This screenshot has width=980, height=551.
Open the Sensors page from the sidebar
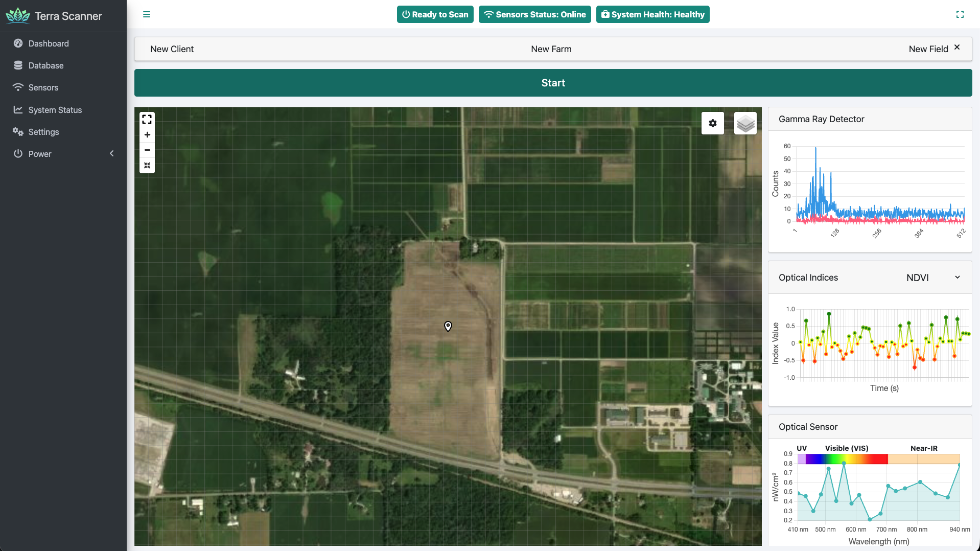(43, 87)
